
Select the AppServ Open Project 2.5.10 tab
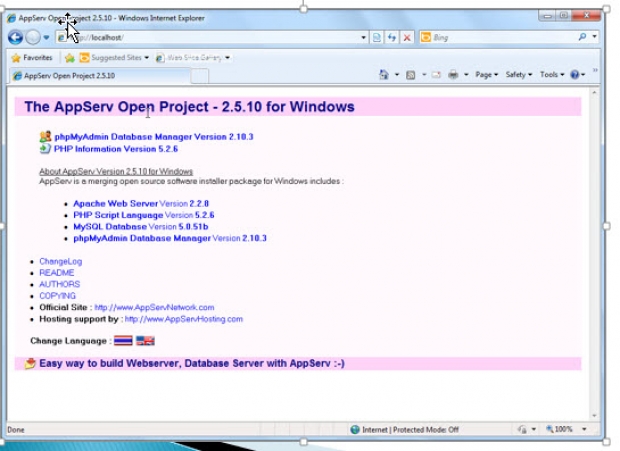(100, 75)
